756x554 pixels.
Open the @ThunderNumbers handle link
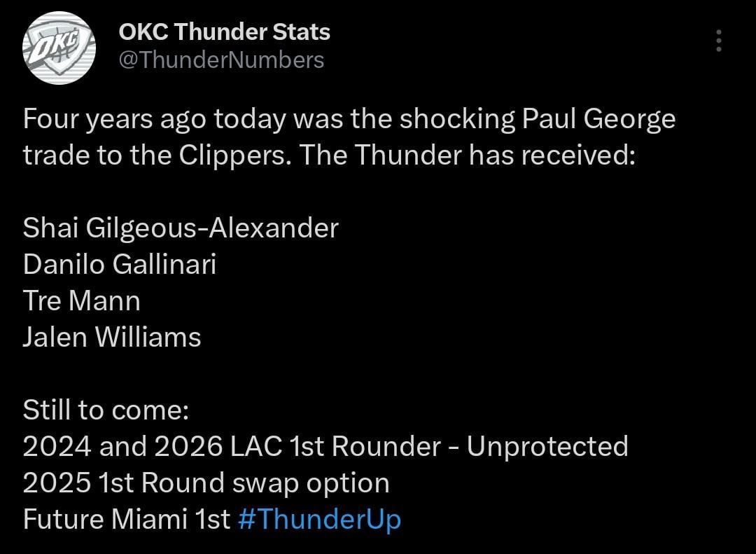click(x=221, y=60)
